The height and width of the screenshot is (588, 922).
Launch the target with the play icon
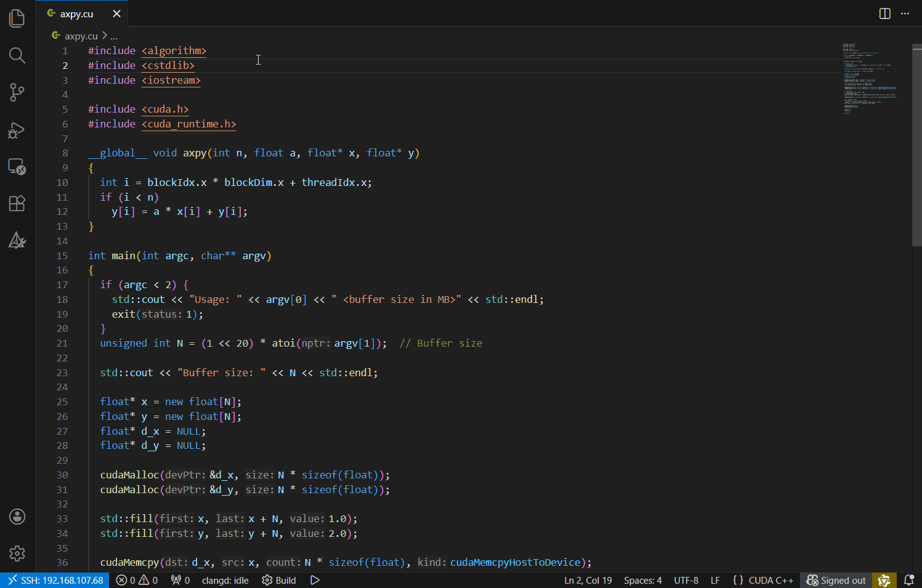point(315,580)
